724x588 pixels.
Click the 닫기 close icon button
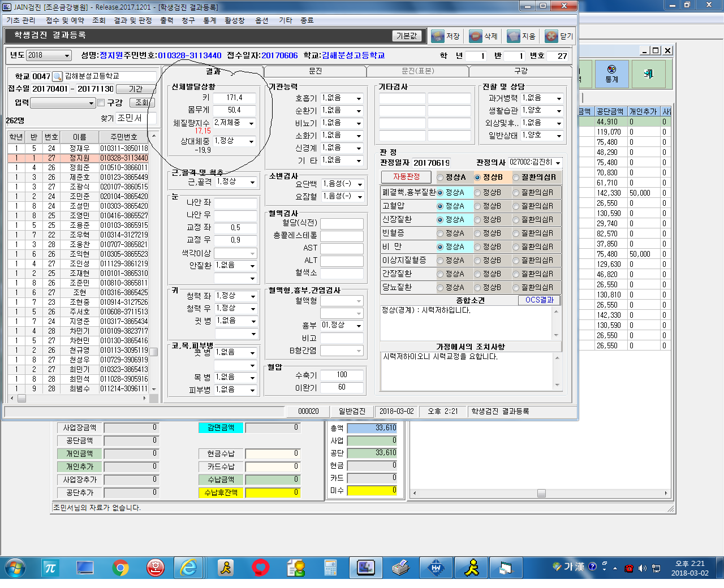[559, 36]
